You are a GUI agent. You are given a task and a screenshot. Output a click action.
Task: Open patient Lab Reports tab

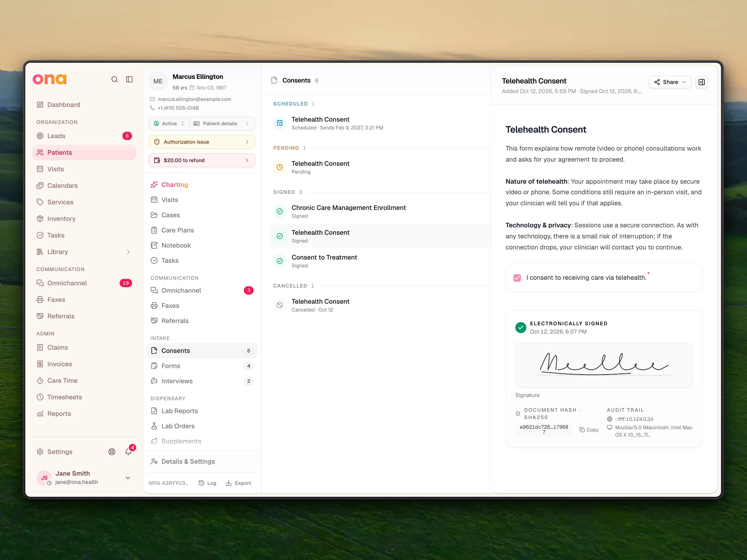[202, 411]
